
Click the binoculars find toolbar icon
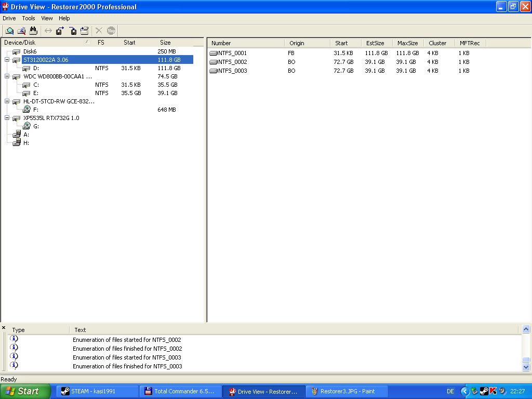click(33, 31)
